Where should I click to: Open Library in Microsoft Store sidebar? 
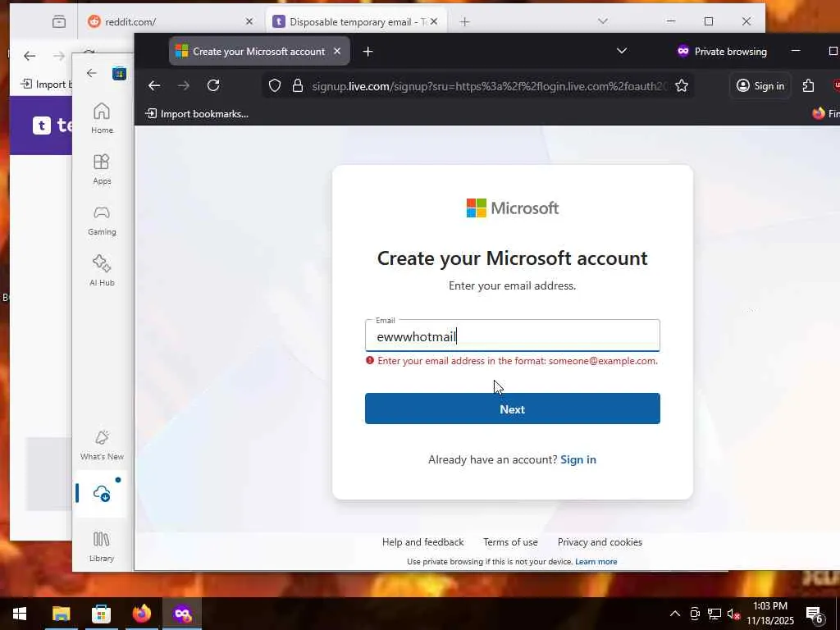click(x=102, y=546)
